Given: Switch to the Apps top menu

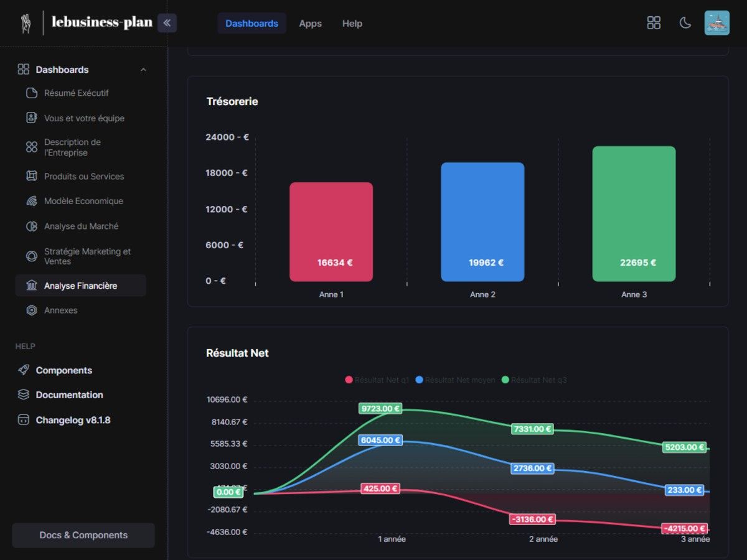Looking at the screenshot, I should coord(310,24).
